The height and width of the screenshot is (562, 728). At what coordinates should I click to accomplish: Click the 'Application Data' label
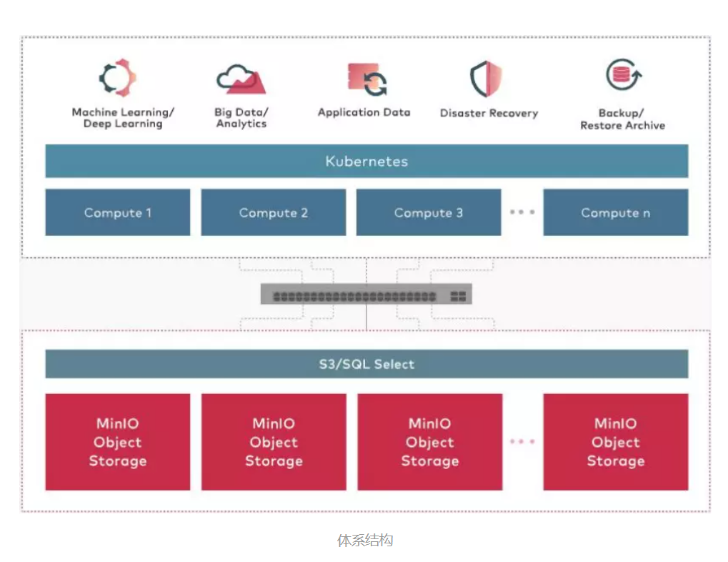[364, 112]
